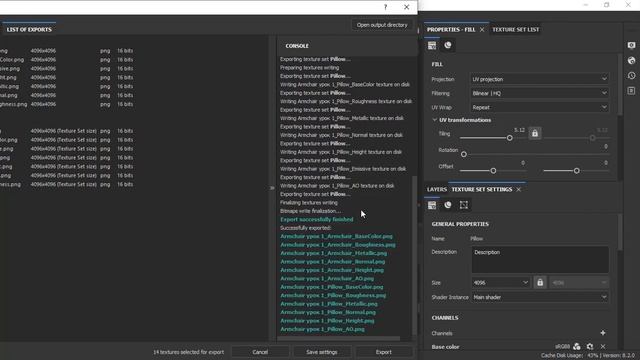Open history icon in right sidebar

tap(631, 76)
